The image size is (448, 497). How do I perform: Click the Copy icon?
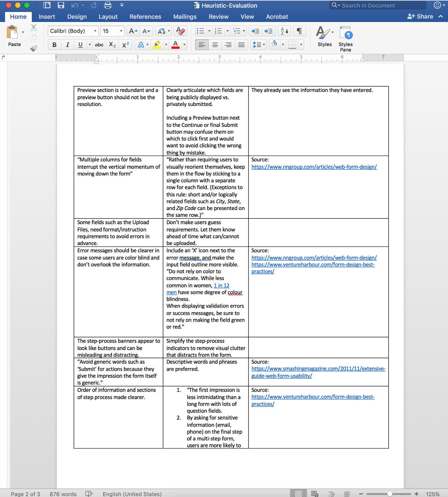tap(34, 38)
